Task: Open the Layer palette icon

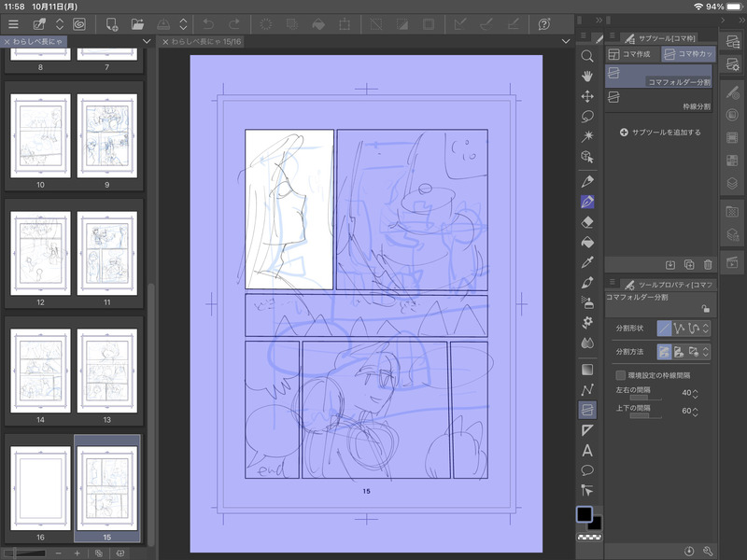Action: click(732, 183)
